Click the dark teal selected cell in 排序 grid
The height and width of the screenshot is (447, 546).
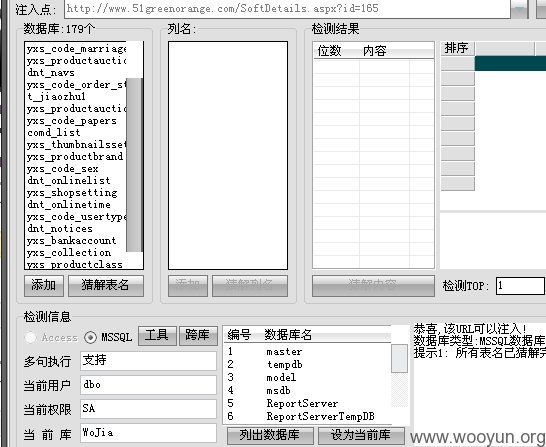coord(510,63)
